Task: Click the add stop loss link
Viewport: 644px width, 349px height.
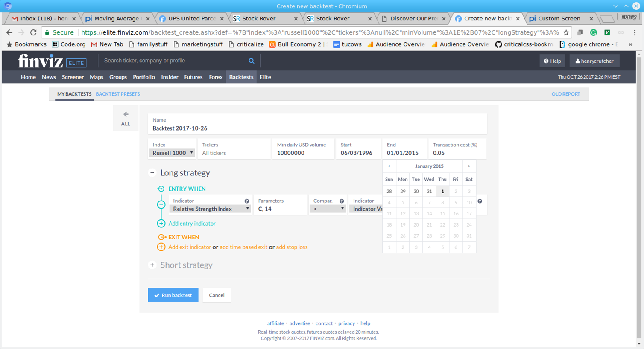Action: click(292, 247)
